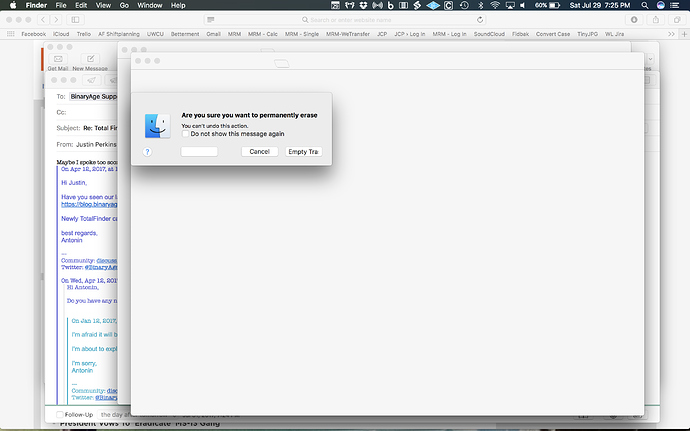The image size is (690, 431).
Task: Show Safari downloads
Action: [x=634, y=20]
